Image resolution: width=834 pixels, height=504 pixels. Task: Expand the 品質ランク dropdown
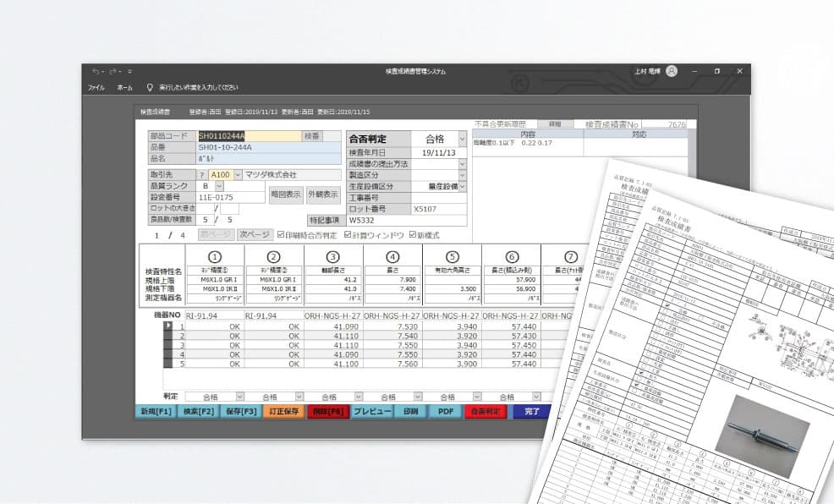coord(219,186)
